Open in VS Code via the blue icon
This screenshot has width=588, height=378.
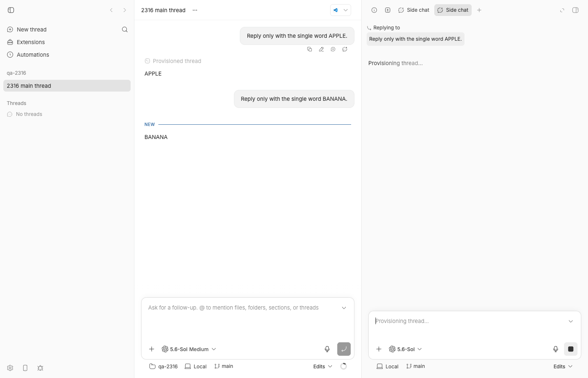click(336, 10)
